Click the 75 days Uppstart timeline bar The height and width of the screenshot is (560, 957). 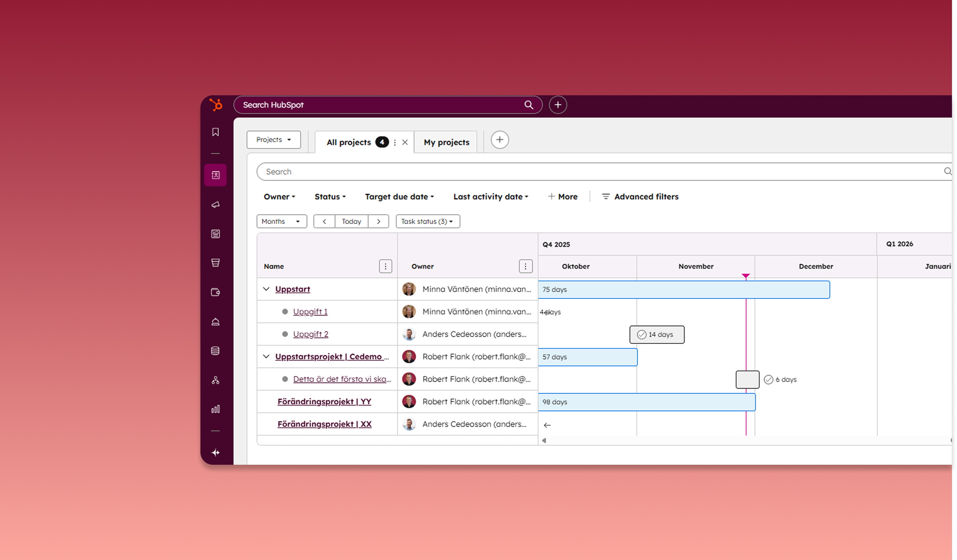click(x=684, y=290)
